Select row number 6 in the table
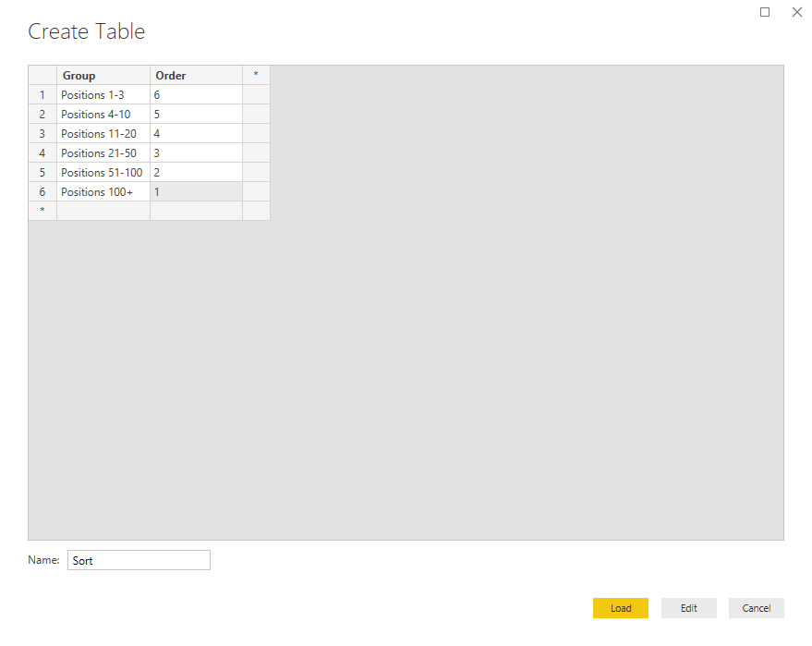Image resolution: width=812 pixels, height=646 pixels. (x=42, y=191)
